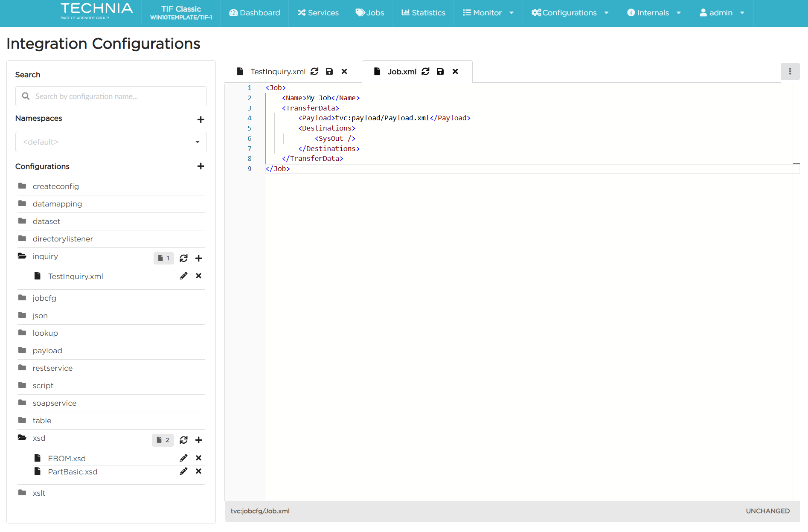Reload the TestInquiry.xml tab
808x532 pixels.
click(x=314, y=71)
